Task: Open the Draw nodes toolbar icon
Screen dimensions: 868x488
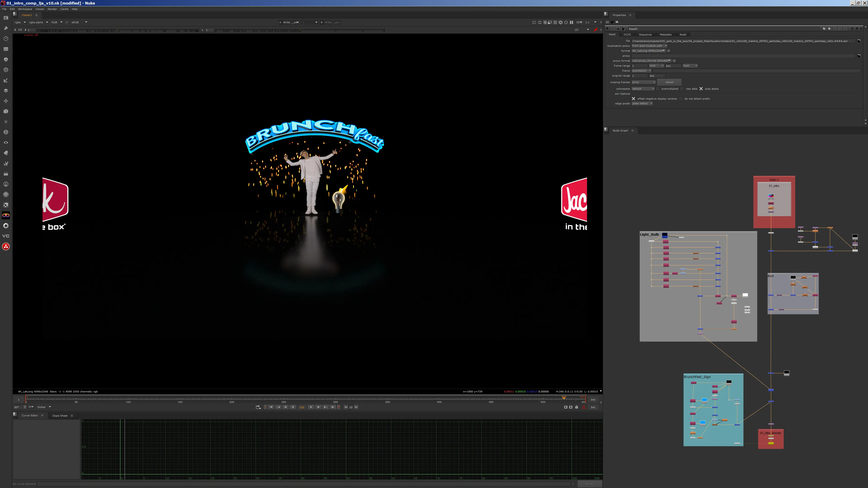Action: coord(6,28)
